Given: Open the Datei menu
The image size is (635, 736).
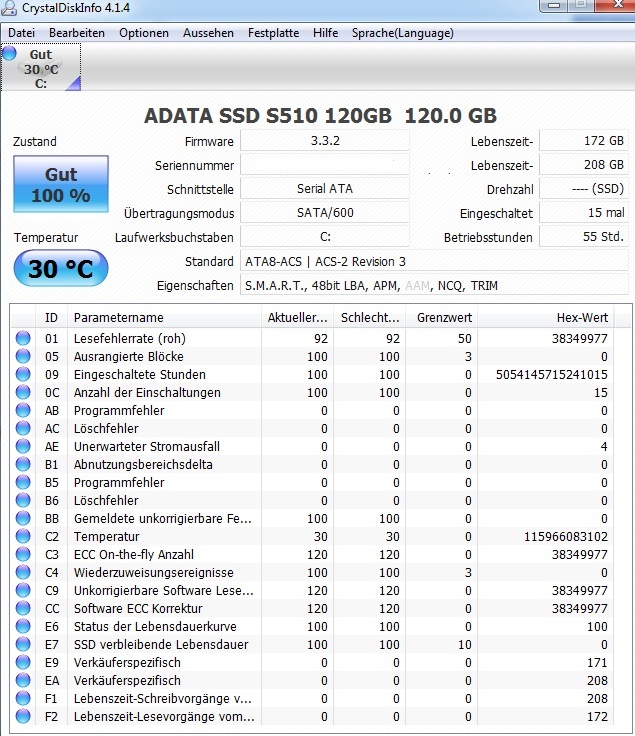Looking at the screenshot, I should [x=22, y=33].
